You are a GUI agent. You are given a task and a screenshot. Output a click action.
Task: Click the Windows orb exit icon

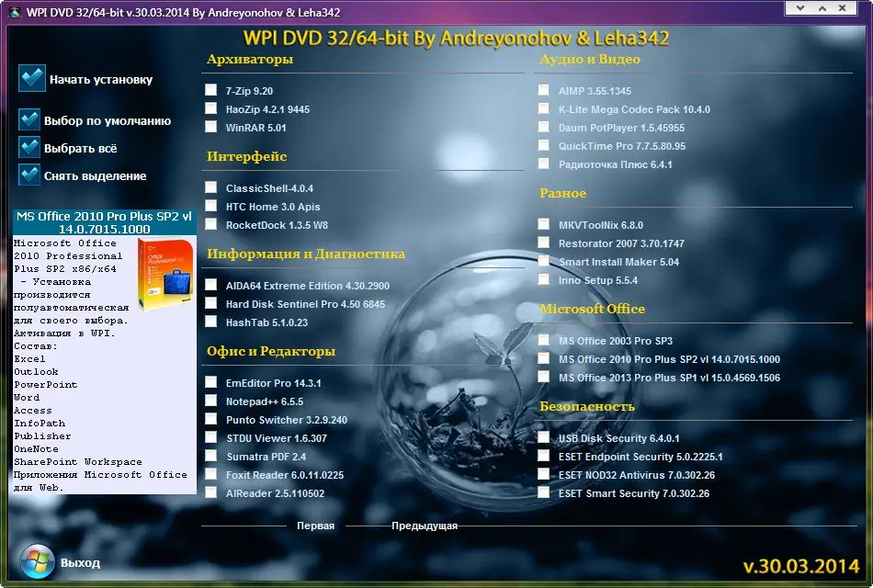[x=38, y=561]
